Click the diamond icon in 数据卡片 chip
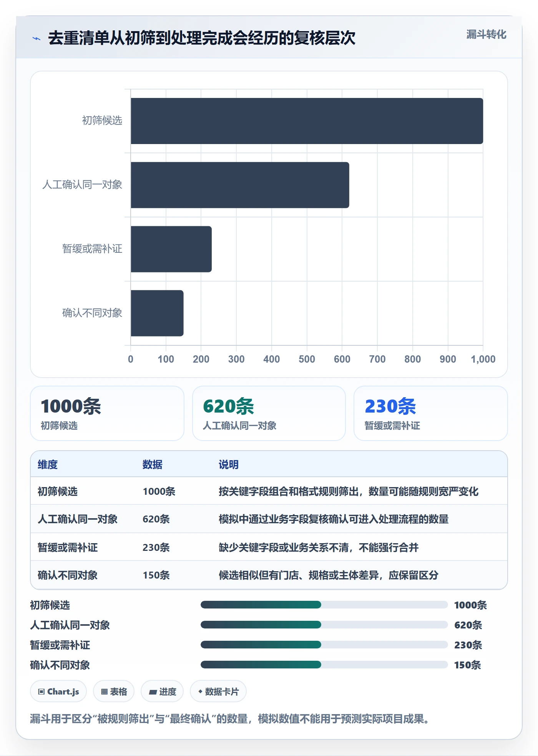 (200, 691)
